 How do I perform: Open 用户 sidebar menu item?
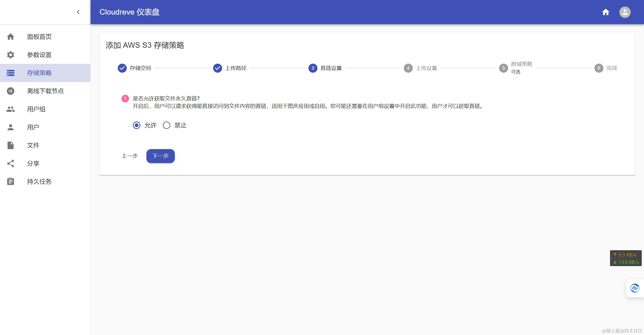(x=33, y=127)
